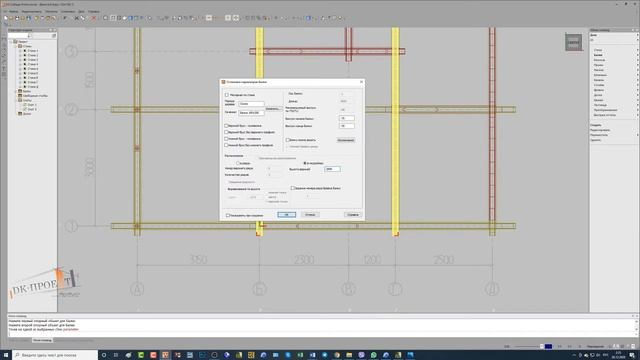Collapse the Стены tree node
The width and height of the screenshot is (640, 360).
pos(16,46)
